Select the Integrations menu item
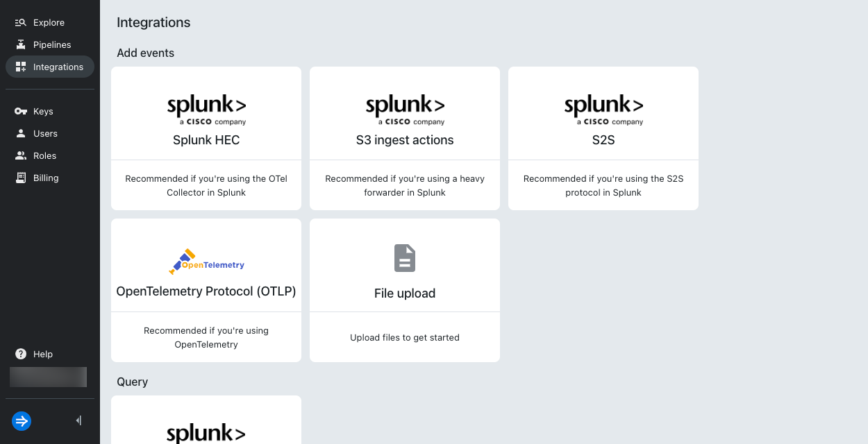Screen dimensions: 868x444 50,67
